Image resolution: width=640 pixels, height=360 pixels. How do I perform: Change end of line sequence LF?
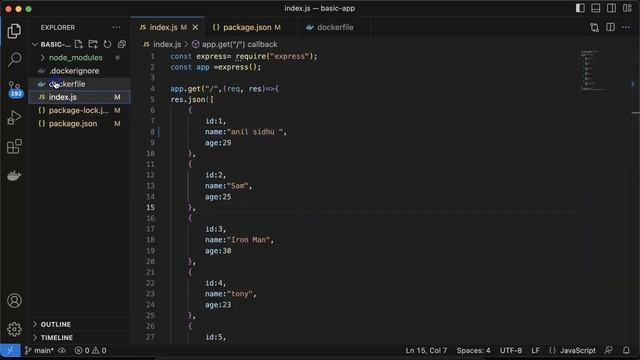pos(536,350)
